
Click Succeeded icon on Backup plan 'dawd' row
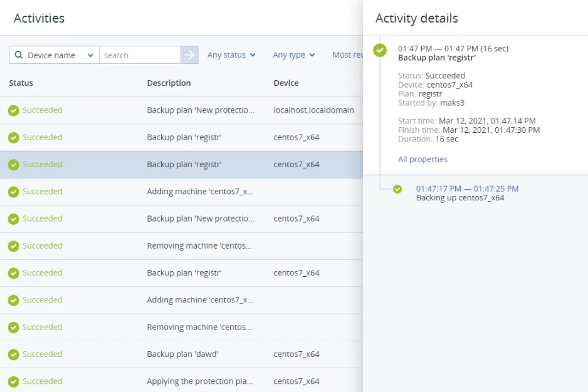click(14, 354)
